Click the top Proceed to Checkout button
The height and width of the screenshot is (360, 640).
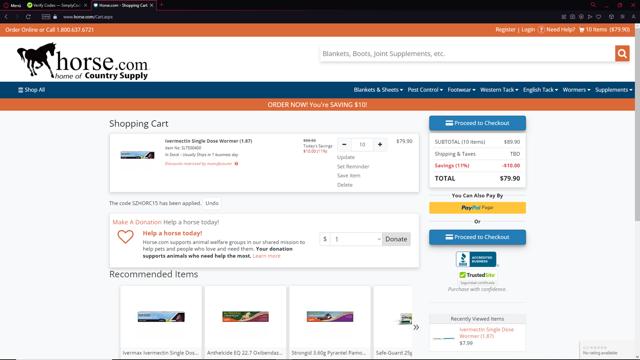[477, 123]
